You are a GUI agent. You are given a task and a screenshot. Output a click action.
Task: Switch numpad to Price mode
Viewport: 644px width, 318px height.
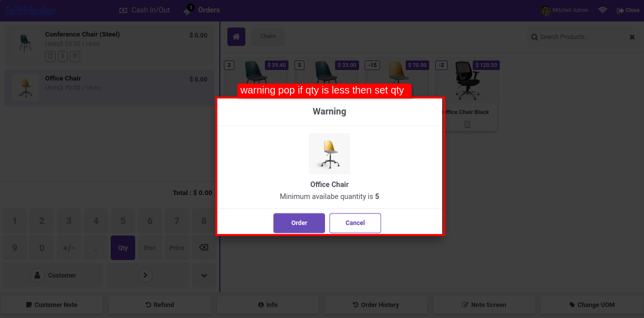(x=177, y=247)
